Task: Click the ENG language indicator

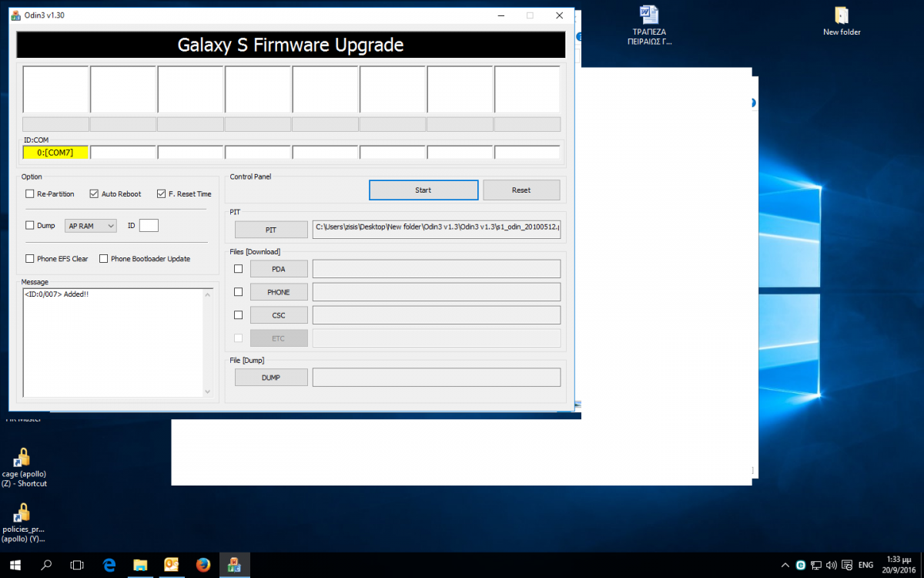Action: [x=865, y=565]
